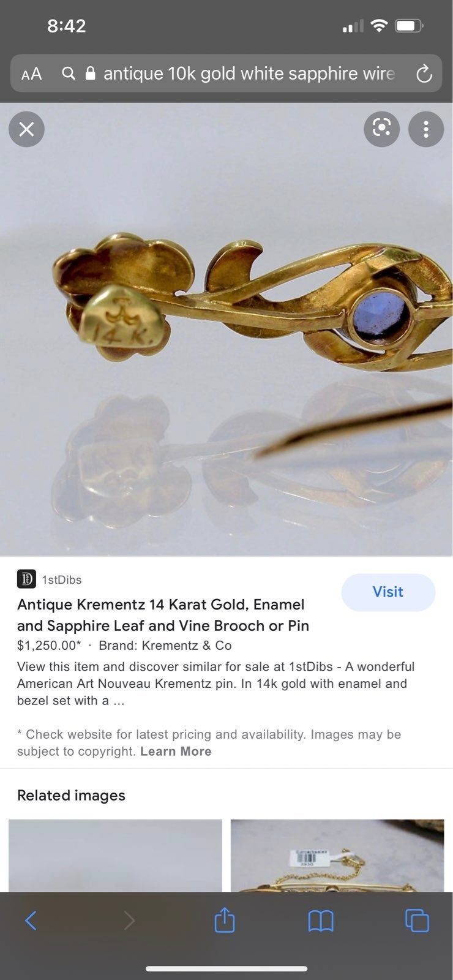Close the image preview with X

(26, 129)
